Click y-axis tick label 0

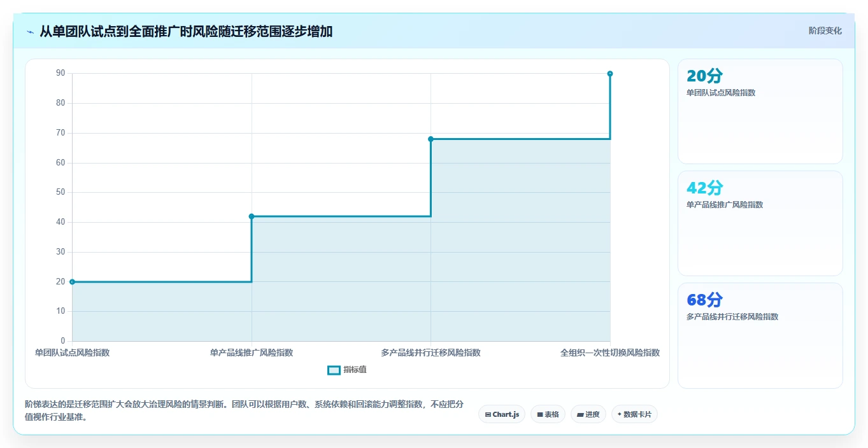coord(63,341)
